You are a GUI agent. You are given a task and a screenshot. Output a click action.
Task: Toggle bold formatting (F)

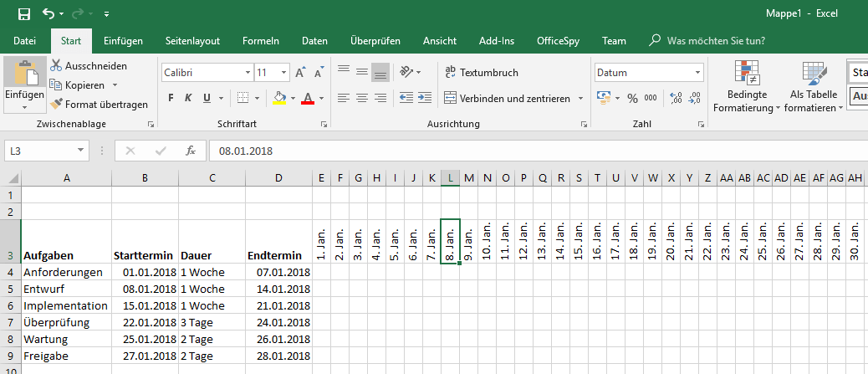171,98
